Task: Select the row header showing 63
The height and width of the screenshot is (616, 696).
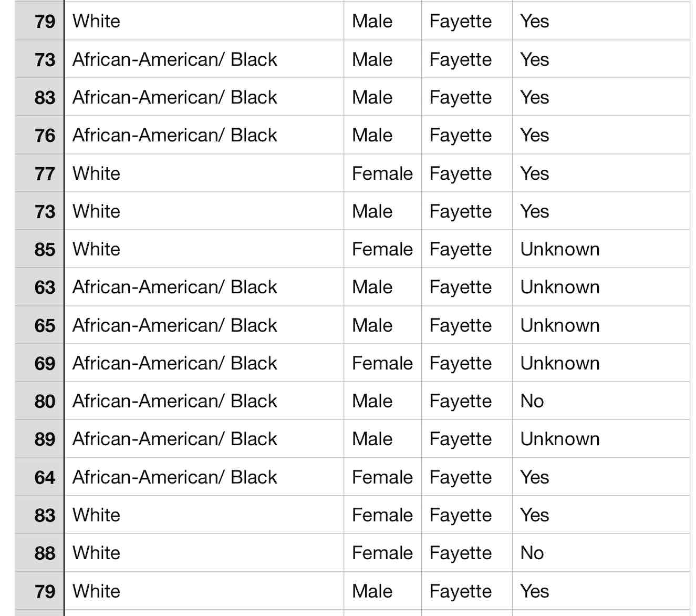Action: (x=45, y=287)
